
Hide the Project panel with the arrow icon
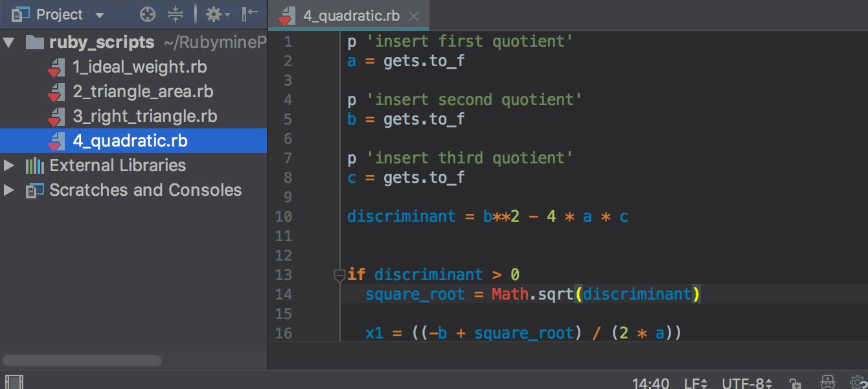[250, 14]
